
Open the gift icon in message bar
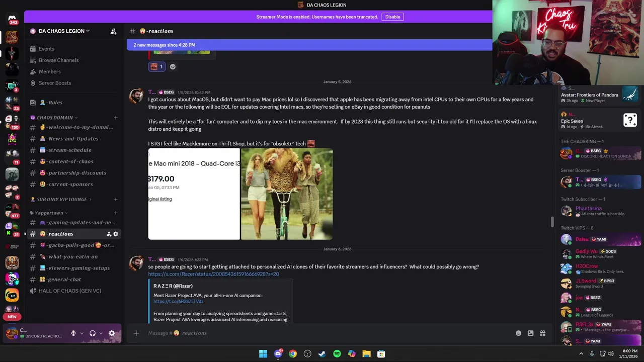pyautogui.click(x=542, y=333)
